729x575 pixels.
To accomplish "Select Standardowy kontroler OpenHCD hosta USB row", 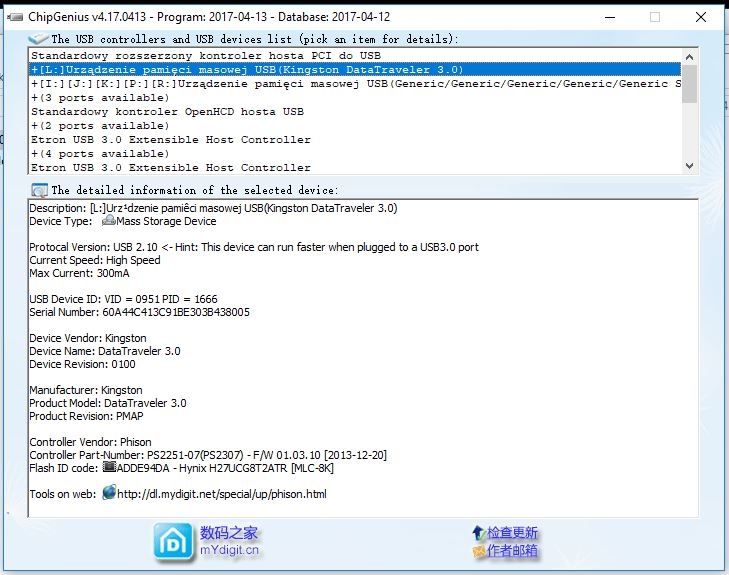I will click(355, 112).
